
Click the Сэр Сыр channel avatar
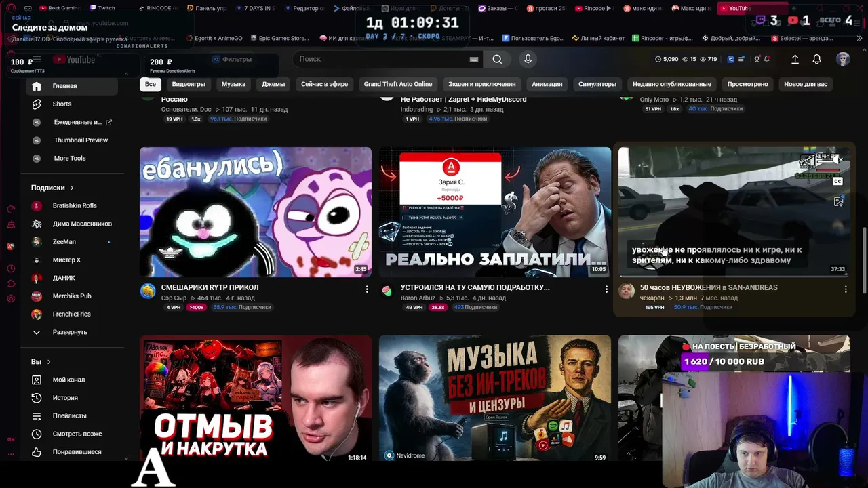pyautogui.click(x=147, y=291)
